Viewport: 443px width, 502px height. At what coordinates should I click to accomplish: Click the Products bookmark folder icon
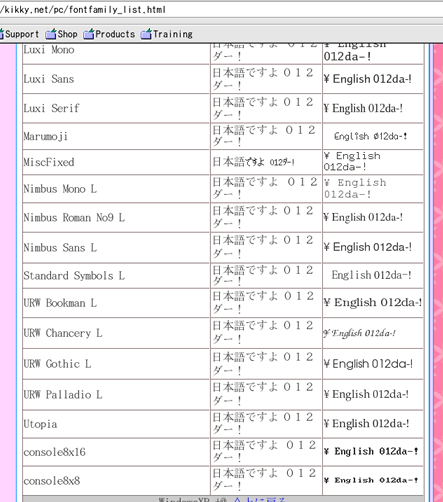[x=89, y=34]
